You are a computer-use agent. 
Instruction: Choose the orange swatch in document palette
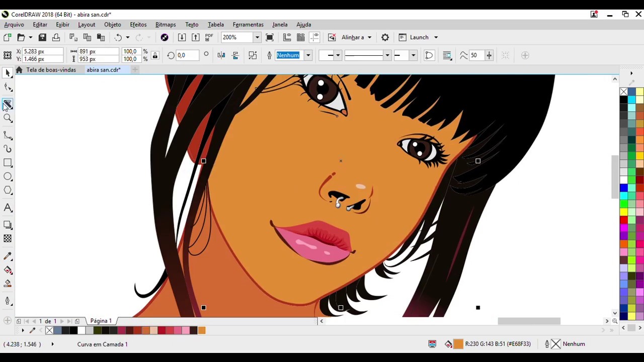tap(202, 330)
